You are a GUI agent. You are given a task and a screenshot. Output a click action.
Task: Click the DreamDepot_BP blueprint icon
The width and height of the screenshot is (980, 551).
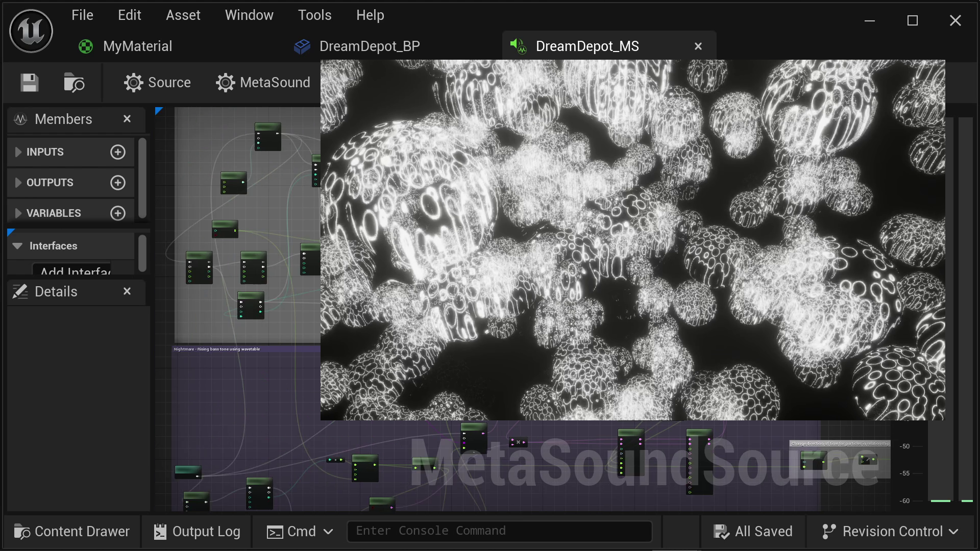(x=302, y=46)
